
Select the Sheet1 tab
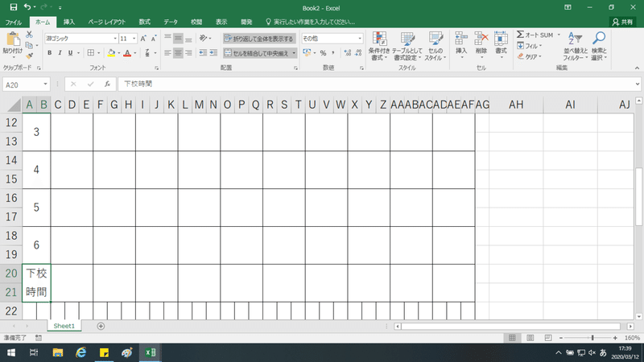[64, 326]
